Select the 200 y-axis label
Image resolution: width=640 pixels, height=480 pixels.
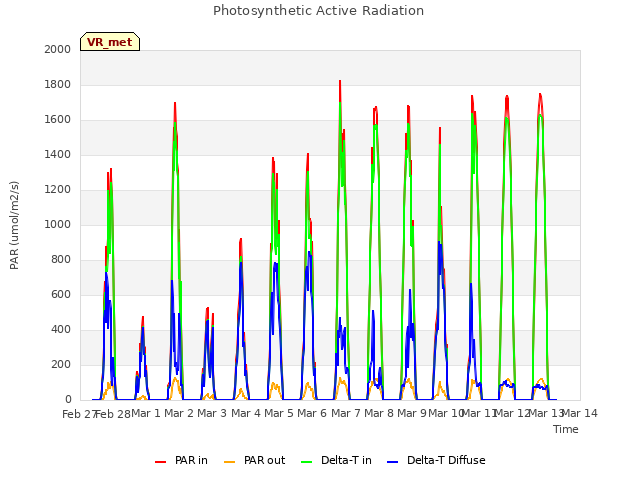pyautogui.click(x=61, y=364)
